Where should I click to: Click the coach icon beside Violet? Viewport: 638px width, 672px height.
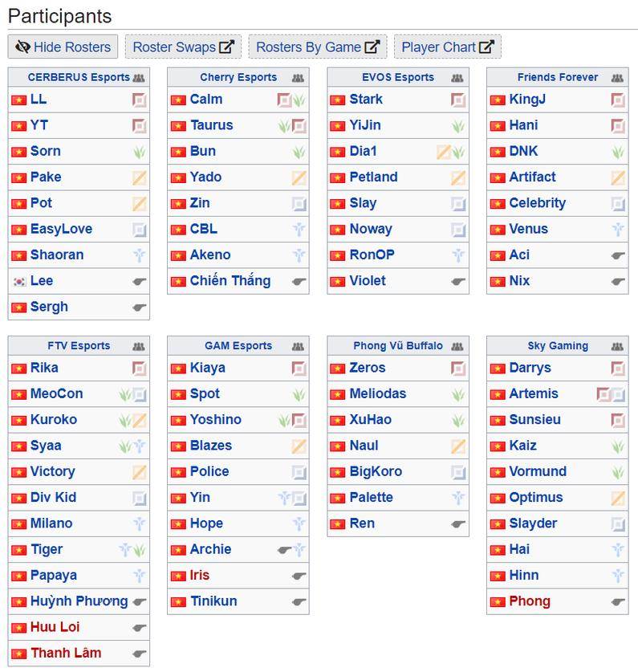click(x=458, y=282)
